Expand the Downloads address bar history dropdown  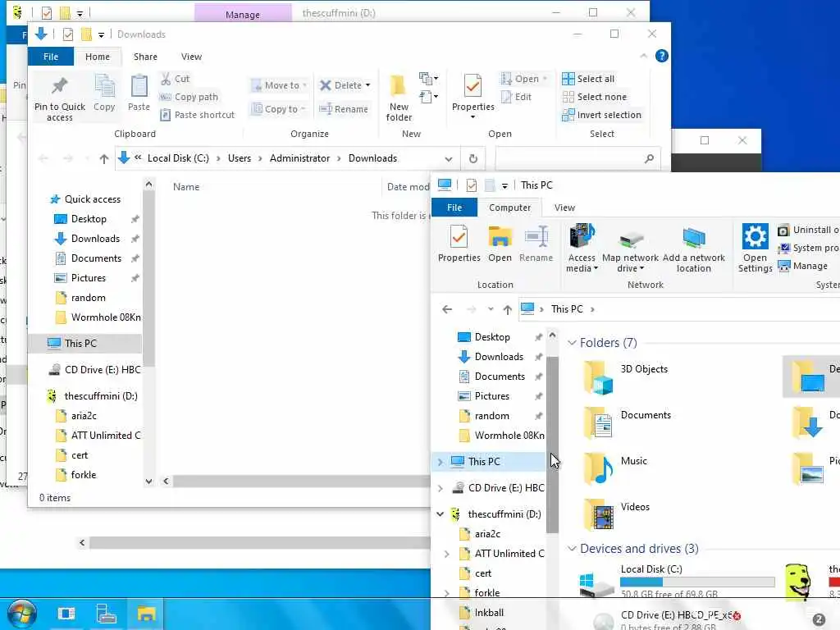point(449,159)
